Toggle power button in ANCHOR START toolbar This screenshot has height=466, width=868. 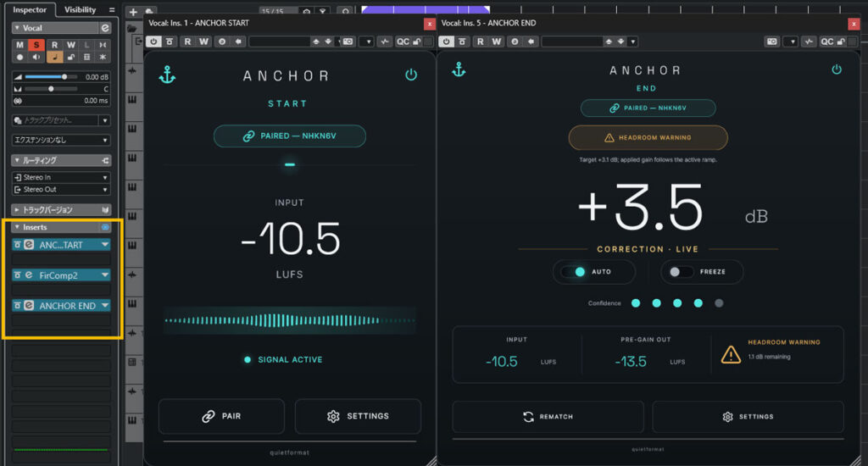(x=154, y=42)
